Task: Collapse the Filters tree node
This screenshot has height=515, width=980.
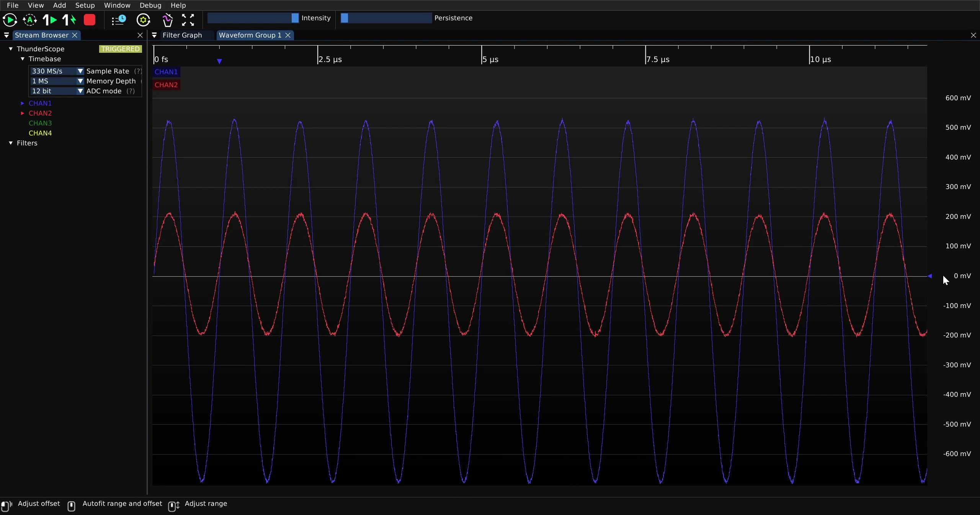Action: [11, 143]
